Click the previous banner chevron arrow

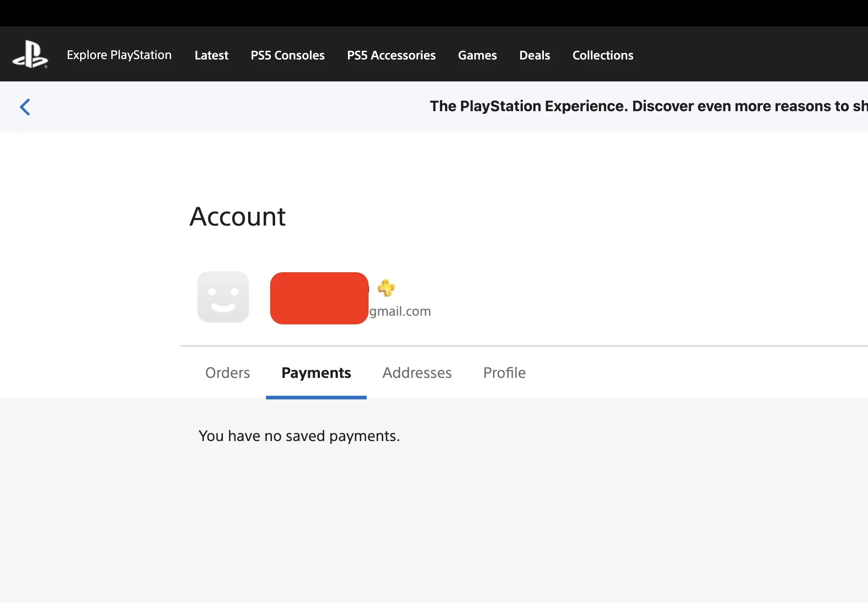(25, 107)
